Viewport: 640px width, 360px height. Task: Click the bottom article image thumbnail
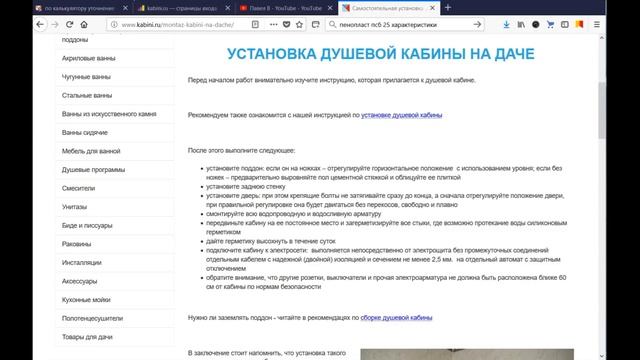[x=467, y=354]
